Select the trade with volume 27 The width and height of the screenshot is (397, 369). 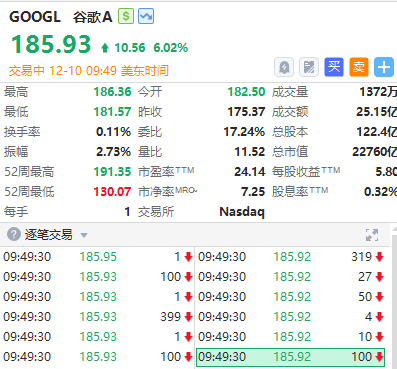tap(291, 277)
